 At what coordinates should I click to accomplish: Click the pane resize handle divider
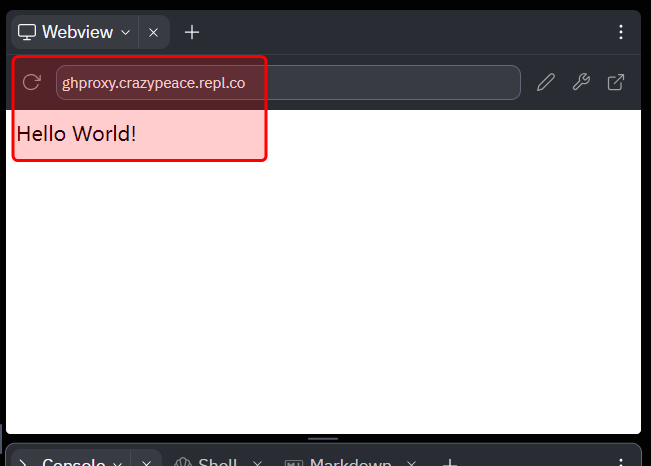(x=323, y=439)
